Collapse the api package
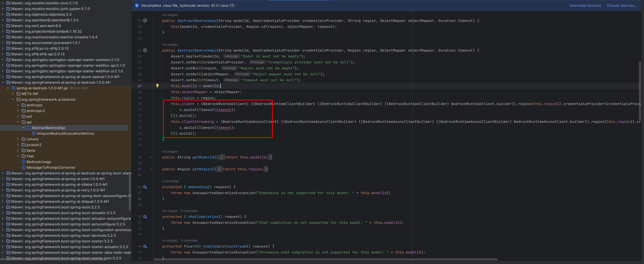The image size is (644, 264). [18, 122]
